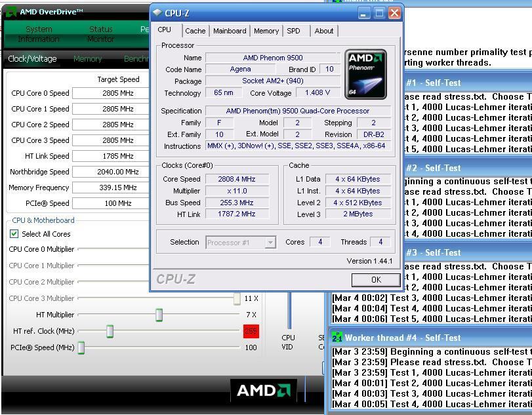
Task: Click the OK button in CPU-Z
Action: tap(376, 280)
